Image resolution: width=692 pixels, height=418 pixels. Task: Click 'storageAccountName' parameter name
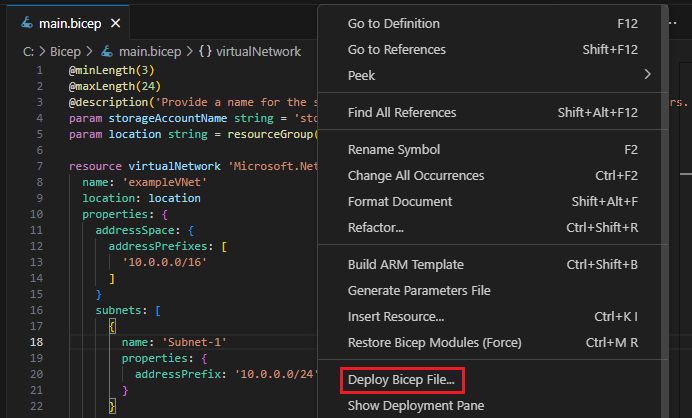[x=168, y=118]
